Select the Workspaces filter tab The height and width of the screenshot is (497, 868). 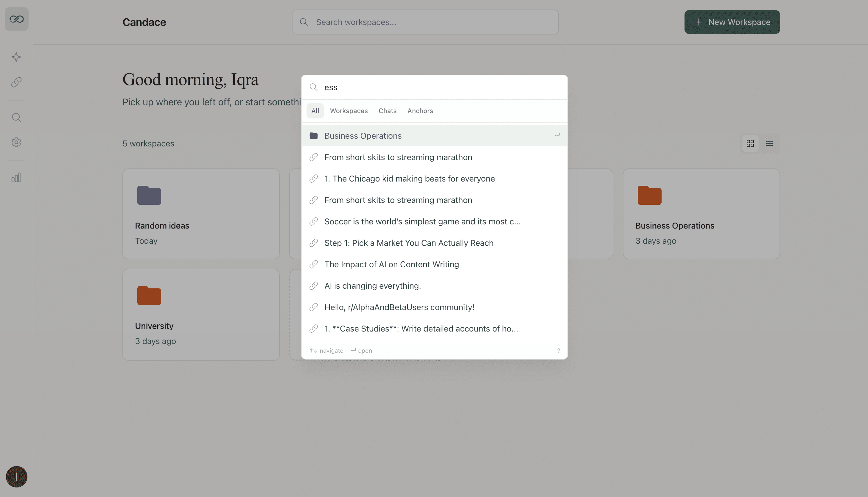(x=349, y=111)
